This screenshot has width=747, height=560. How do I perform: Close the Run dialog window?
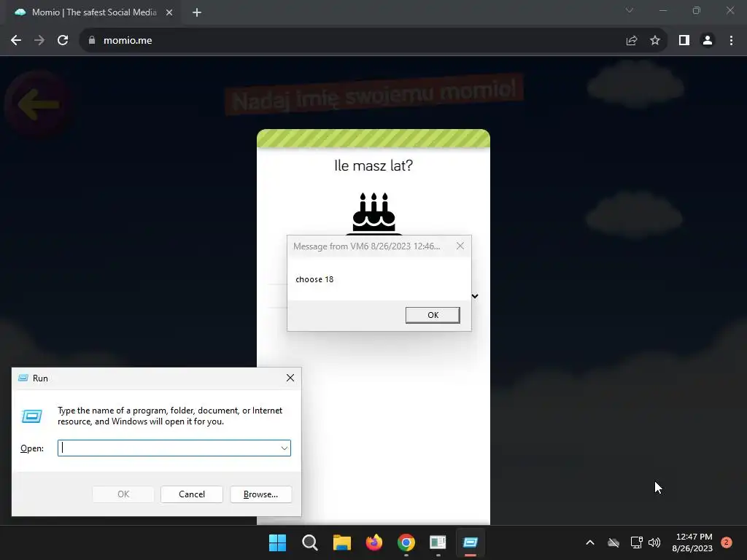[290, 378]
